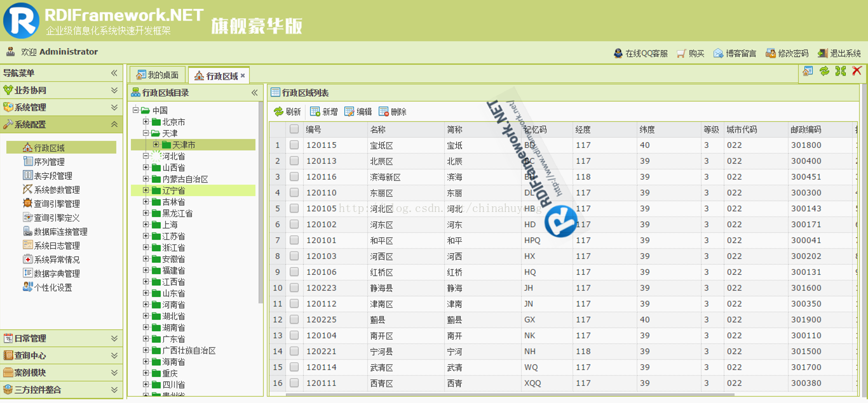The width and height of the screenshot is (868, 403).
Task: Open 系统异常情况 in the sidebar
Action: pyautogui.click(x=51, y=260)
